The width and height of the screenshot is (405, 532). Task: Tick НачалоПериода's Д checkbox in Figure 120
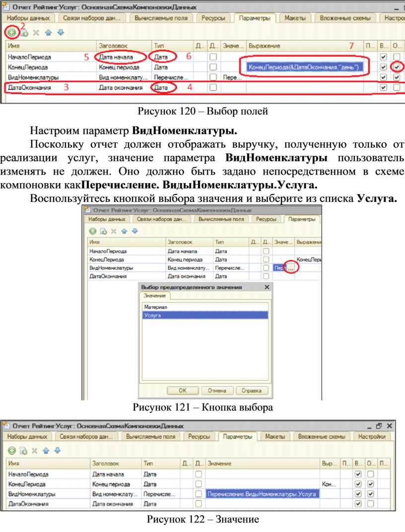click(x=213, y=57)
